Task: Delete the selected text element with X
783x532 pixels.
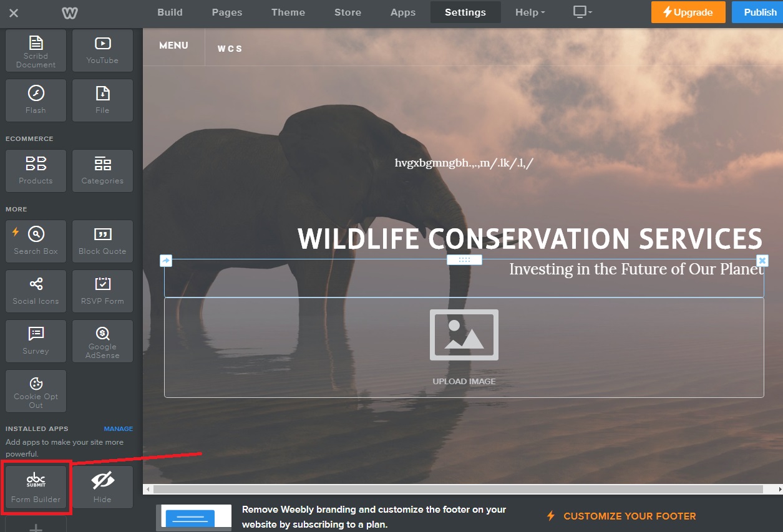Action: [762, 261]
